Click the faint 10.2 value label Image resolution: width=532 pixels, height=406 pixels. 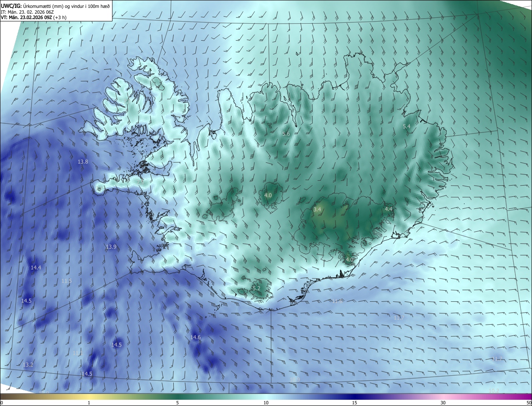(494, 391)
